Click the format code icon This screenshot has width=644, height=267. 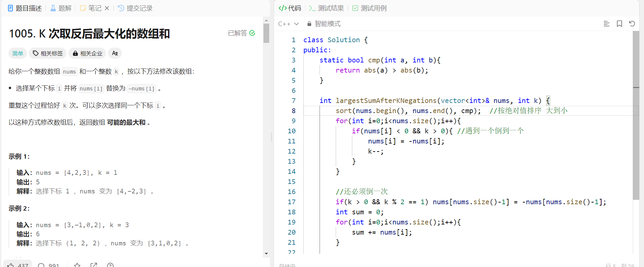point(607,24)
